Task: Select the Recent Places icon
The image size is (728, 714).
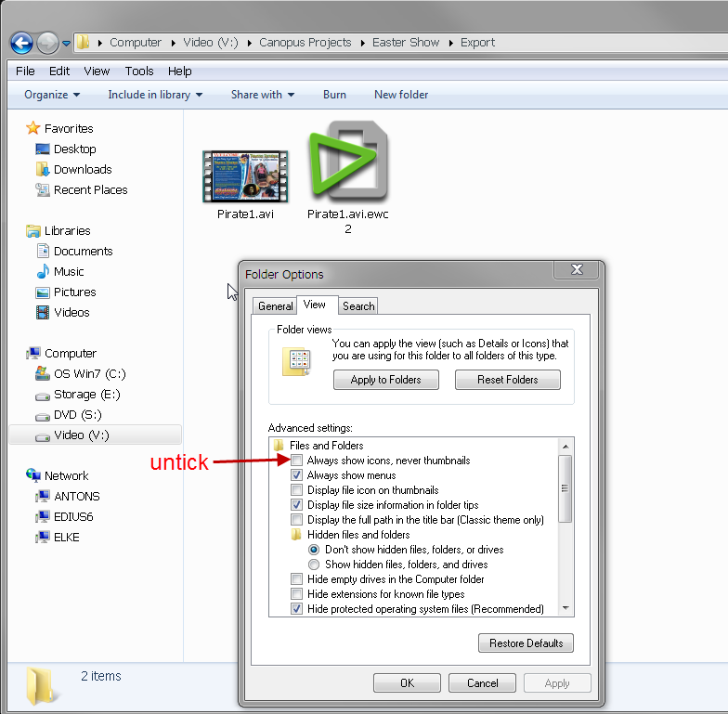Action: 43,189
